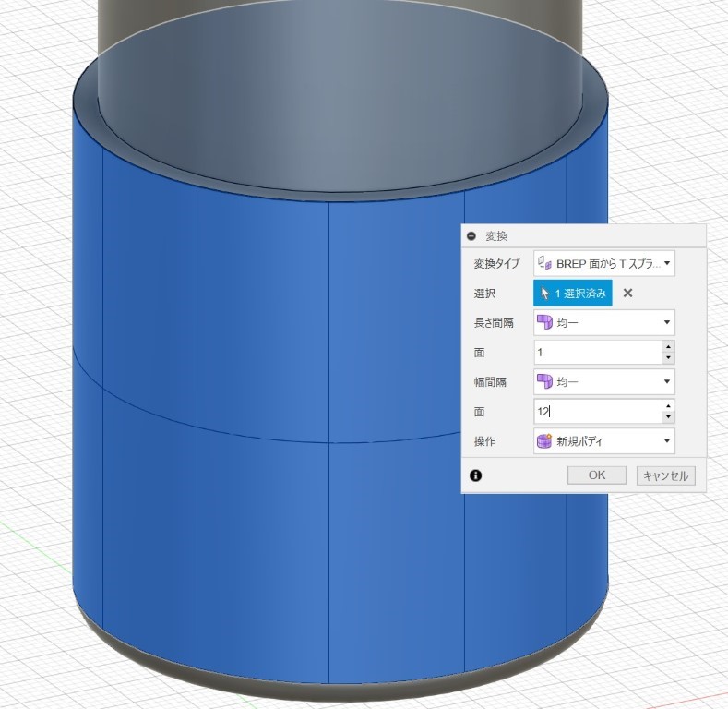
Task: Click the 長さ間隔 uniform spacing icon
Action: (x=545, y=322)
